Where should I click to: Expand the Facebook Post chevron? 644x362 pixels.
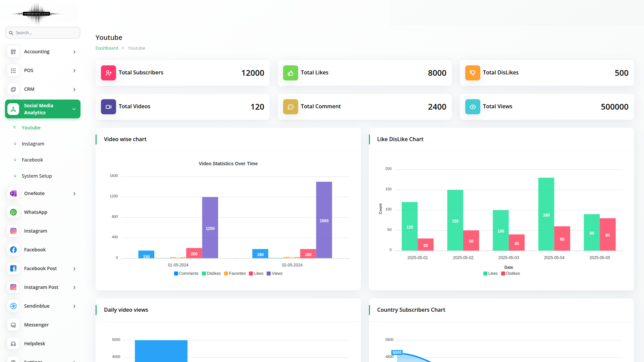click(x=74, y=269)
